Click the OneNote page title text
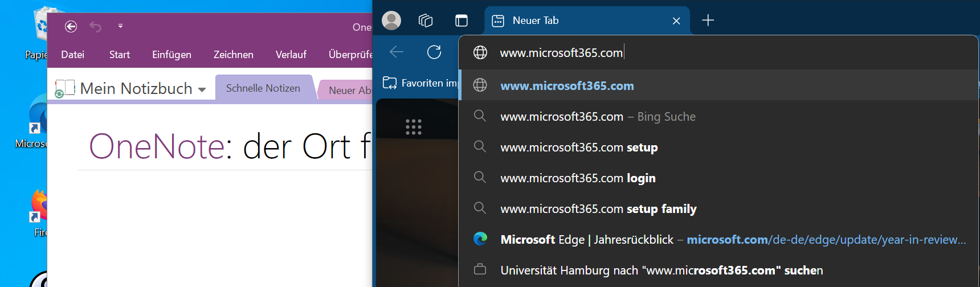This screenshot has height=287, width=980. [230, 147]
